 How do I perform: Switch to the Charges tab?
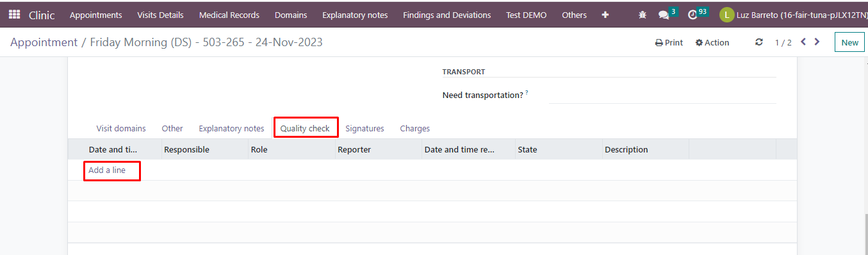point(415,128)
